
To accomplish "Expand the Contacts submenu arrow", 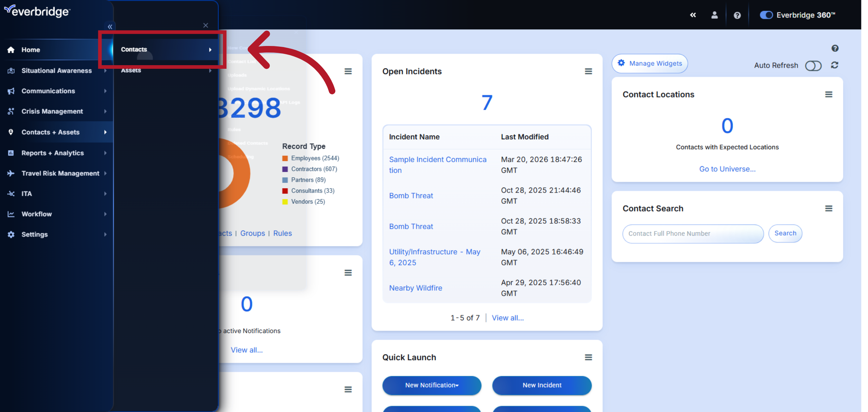I will pos(211,50).
